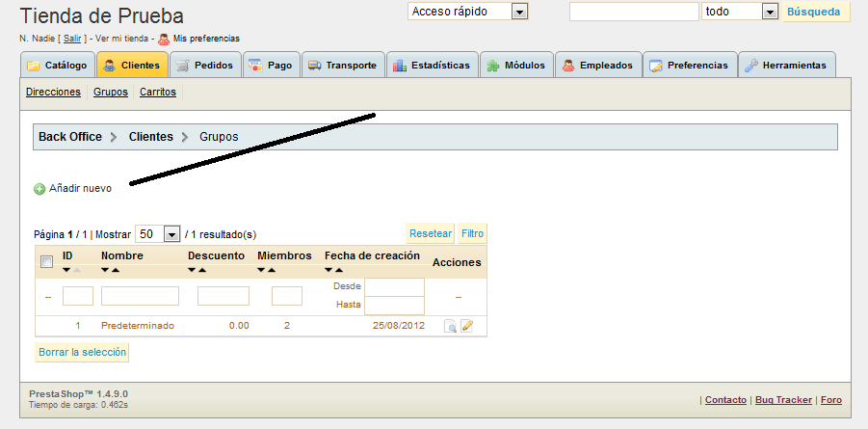Open the Bug Tracker footer link
This screenshot has height=429, width=868.
point(783,400)
